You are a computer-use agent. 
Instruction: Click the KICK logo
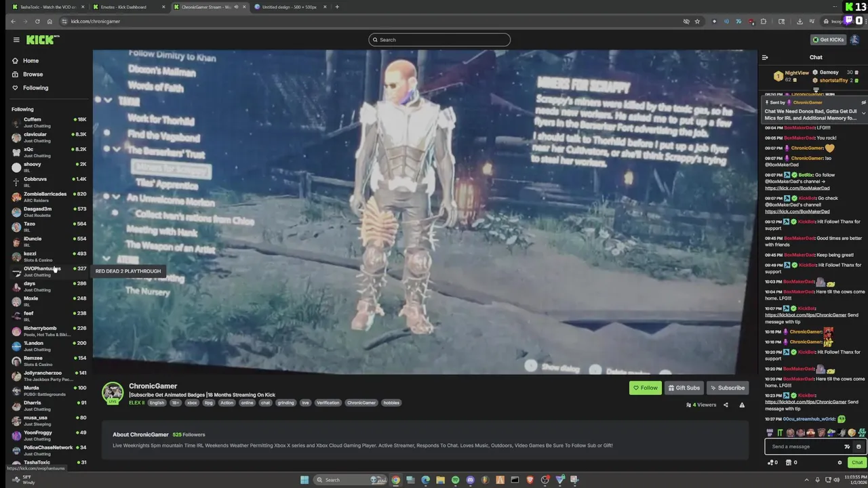coord(42,39)
